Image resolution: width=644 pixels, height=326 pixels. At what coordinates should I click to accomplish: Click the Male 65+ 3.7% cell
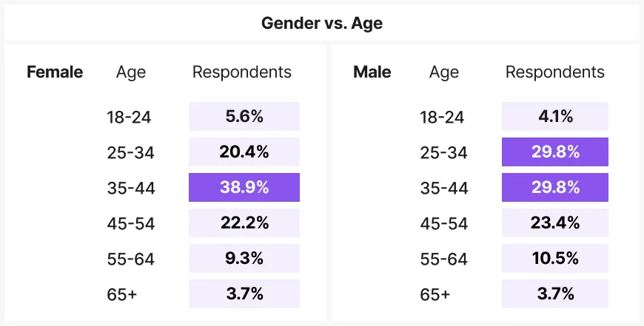pos(555,293)
